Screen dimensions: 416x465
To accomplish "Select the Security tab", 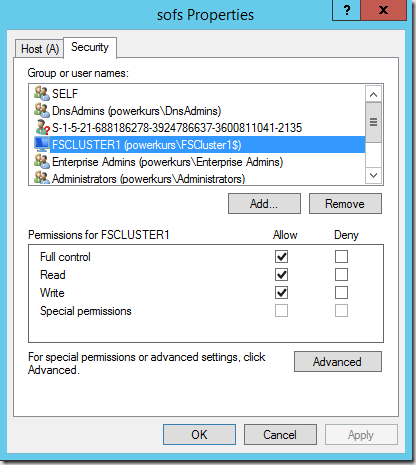I will click(x=90, y=47).
